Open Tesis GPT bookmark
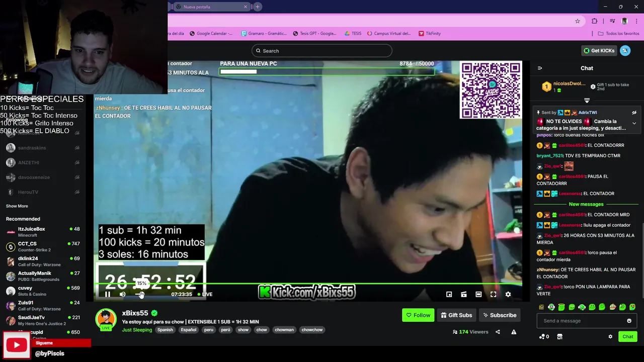 [x=314, y=34]
